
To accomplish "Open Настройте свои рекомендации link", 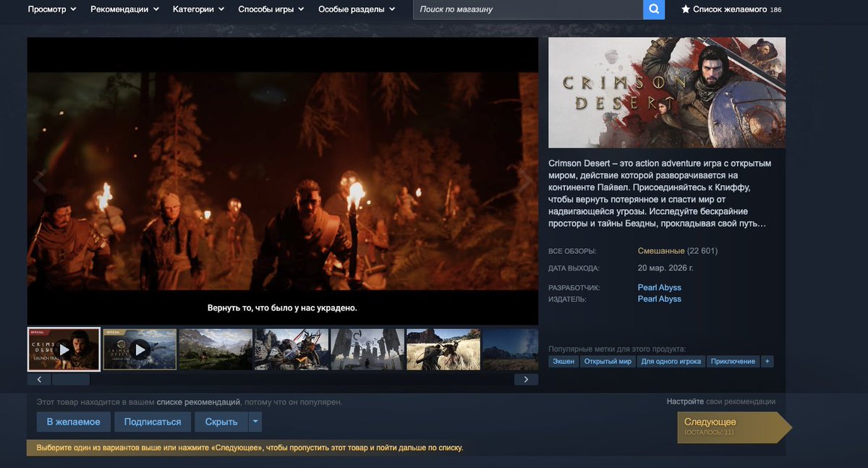I will pyautogui.click(x=721, y=401).
